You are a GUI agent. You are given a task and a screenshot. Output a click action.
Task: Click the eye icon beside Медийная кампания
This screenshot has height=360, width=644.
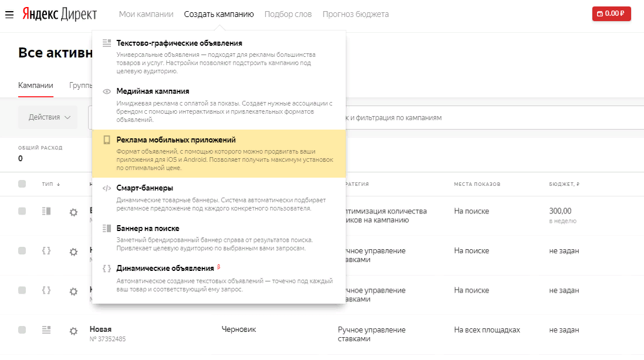tap(107, 91)
